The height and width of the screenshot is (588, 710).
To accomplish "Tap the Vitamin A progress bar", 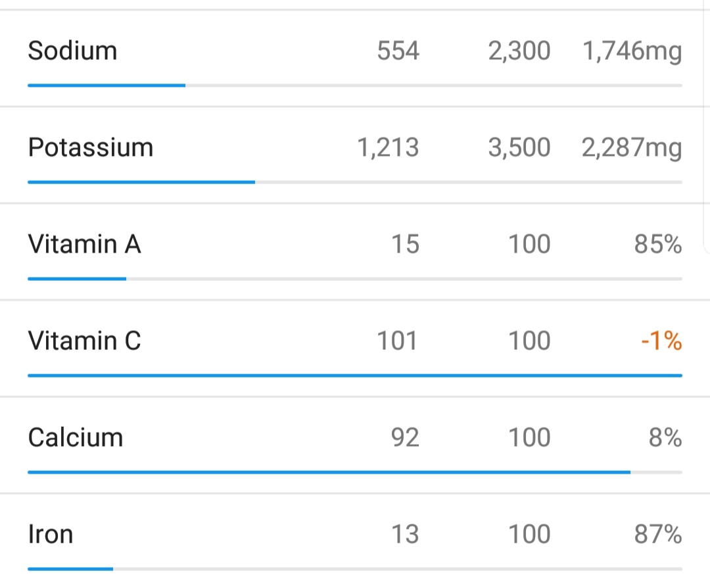I will pyautogui.click(x=354, y=279).
